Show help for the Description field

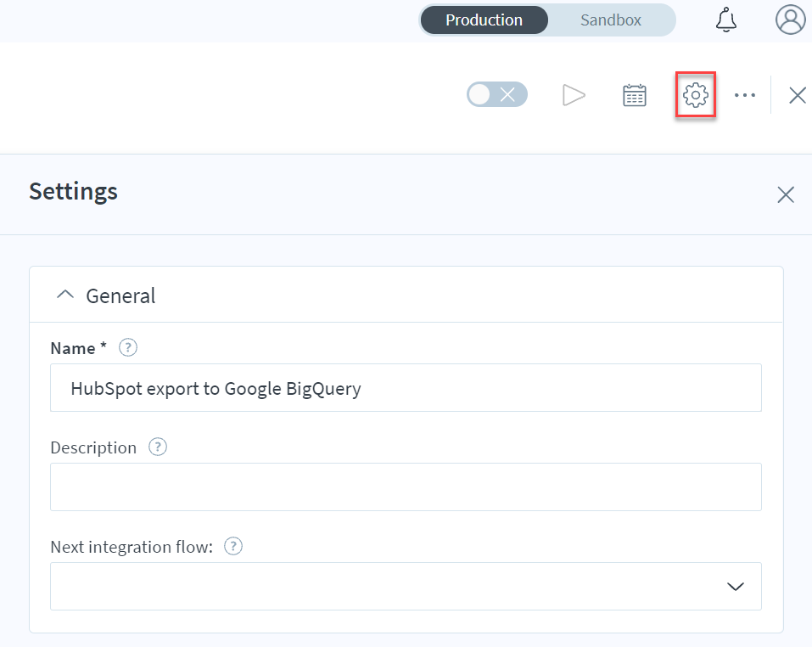pos(158,447)
